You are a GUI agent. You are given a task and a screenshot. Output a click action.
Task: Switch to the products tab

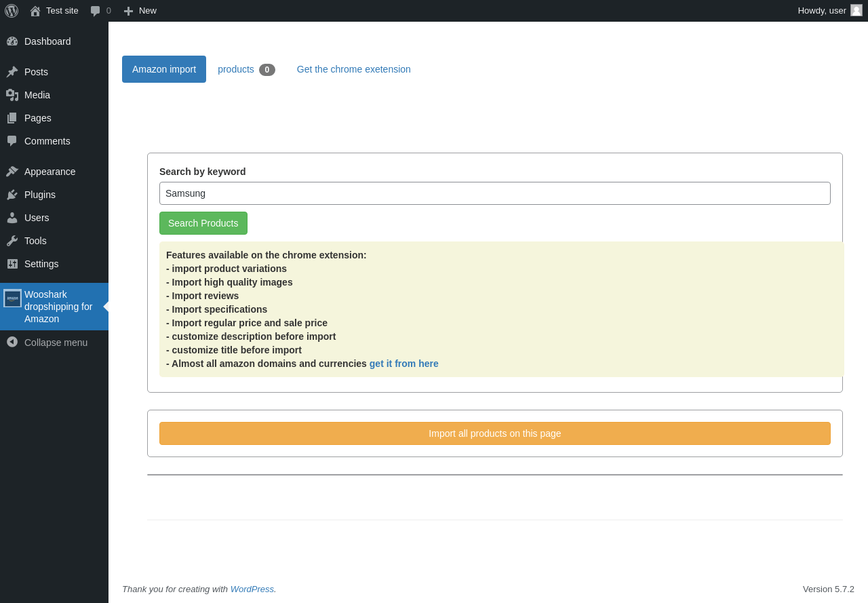[x=246, y=69]
